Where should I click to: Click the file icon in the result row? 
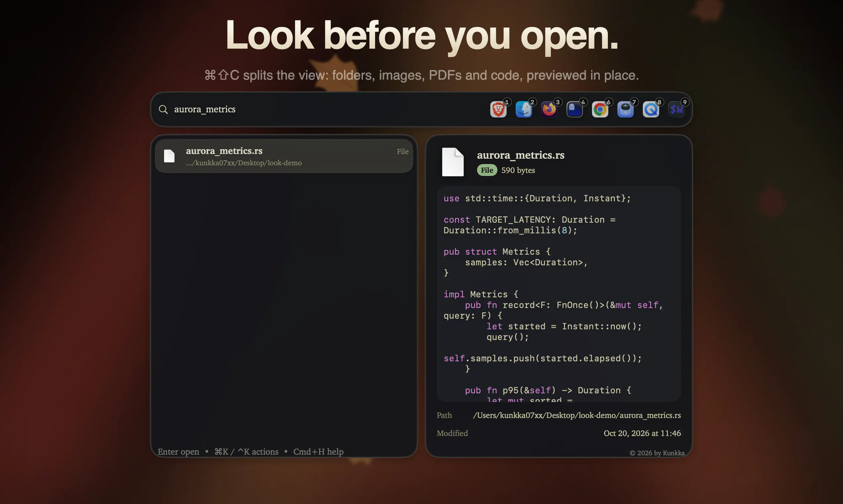(x=169, y=156)
